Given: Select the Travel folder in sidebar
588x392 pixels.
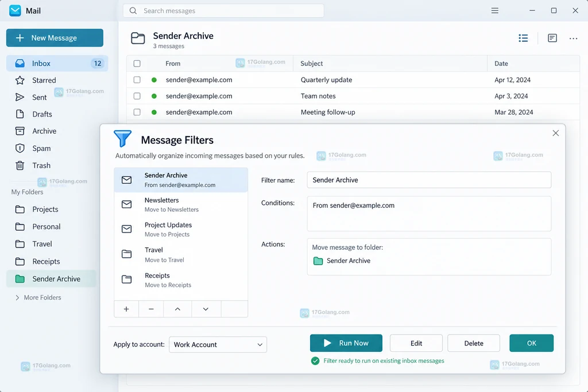Looking at the screenshot, I should coord(42,243).
